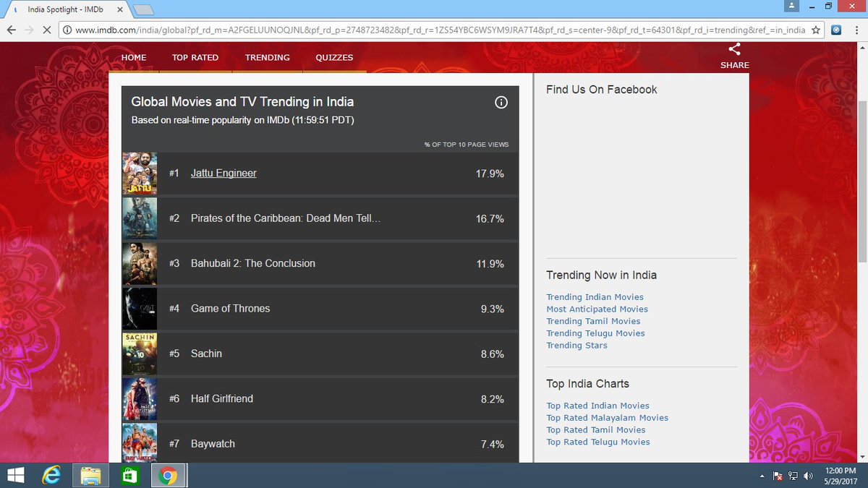Launch Internet Explorer from taskbar

[52, 476]
